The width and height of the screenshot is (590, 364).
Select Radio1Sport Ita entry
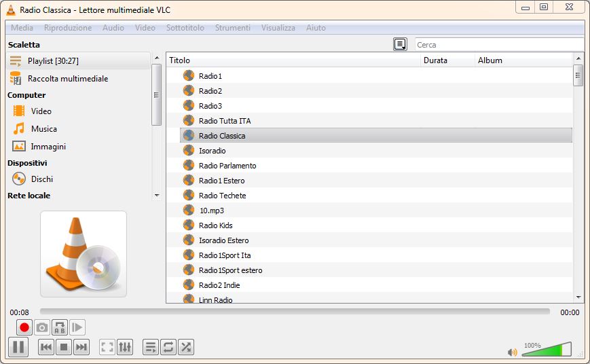(x=376, y=255)
